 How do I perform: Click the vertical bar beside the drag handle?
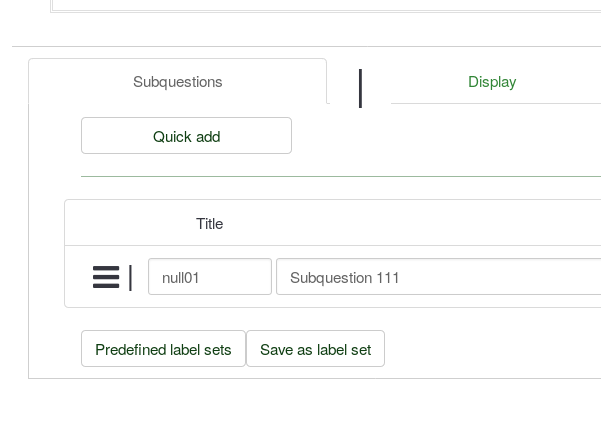coord(131,277)
